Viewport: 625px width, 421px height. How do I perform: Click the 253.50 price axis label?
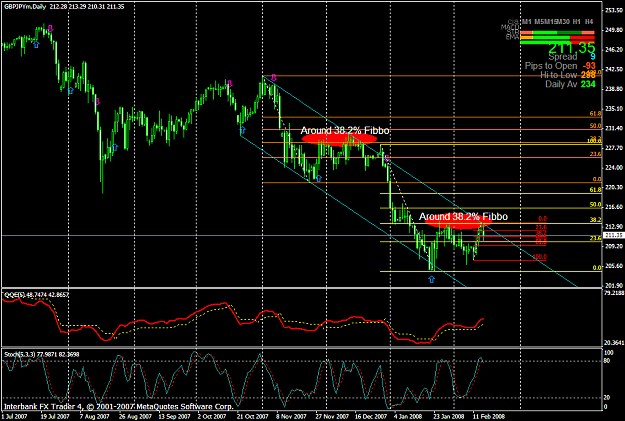click(614, 10)
